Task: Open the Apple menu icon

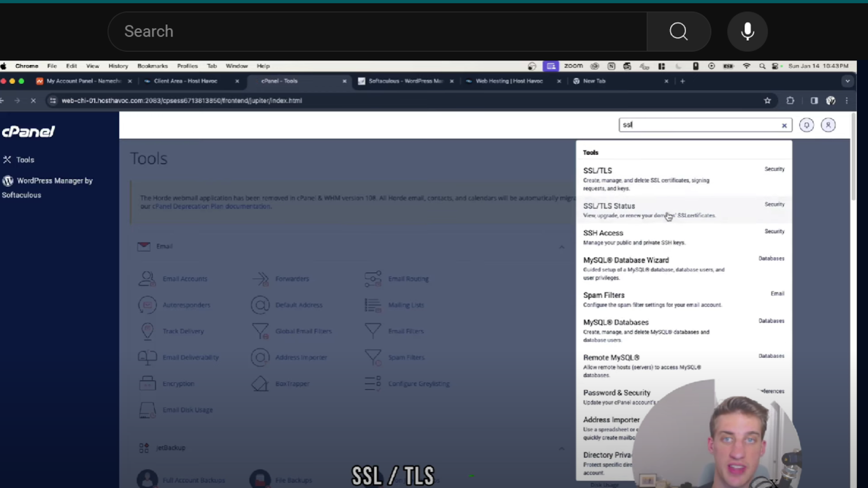Action: pyautogui.click(x=3, y=66)
